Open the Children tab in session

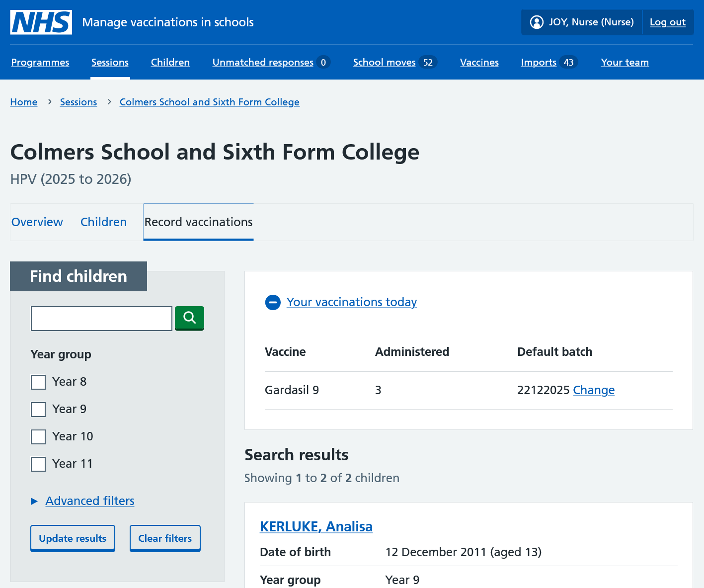point(103,222)
